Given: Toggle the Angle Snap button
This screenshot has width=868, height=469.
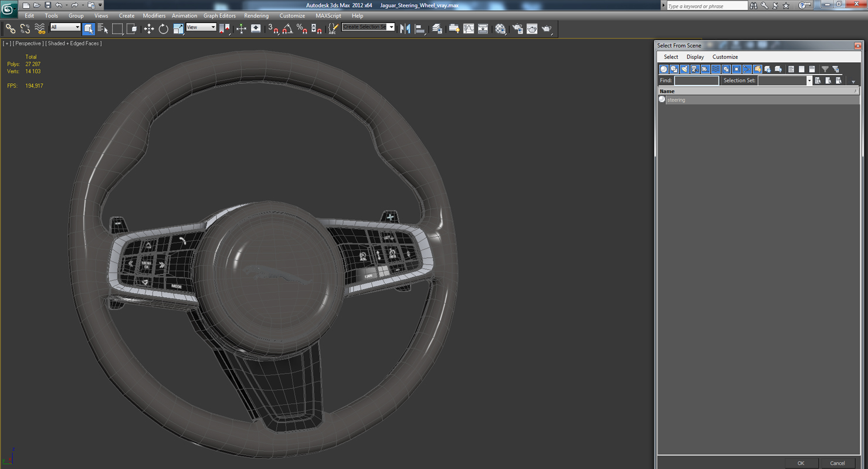Looking at the screenshot, I should point(287,29).
